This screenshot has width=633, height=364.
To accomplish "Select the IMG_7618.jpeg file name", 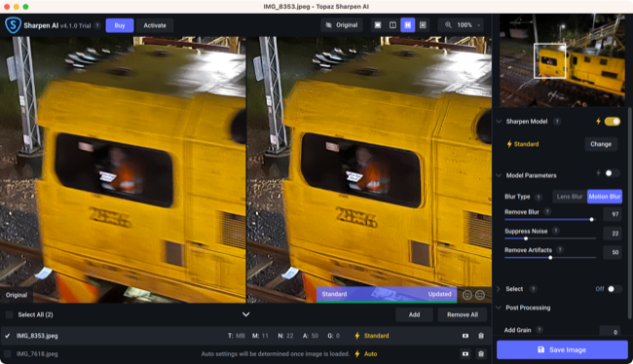I will tap(37, 354).
